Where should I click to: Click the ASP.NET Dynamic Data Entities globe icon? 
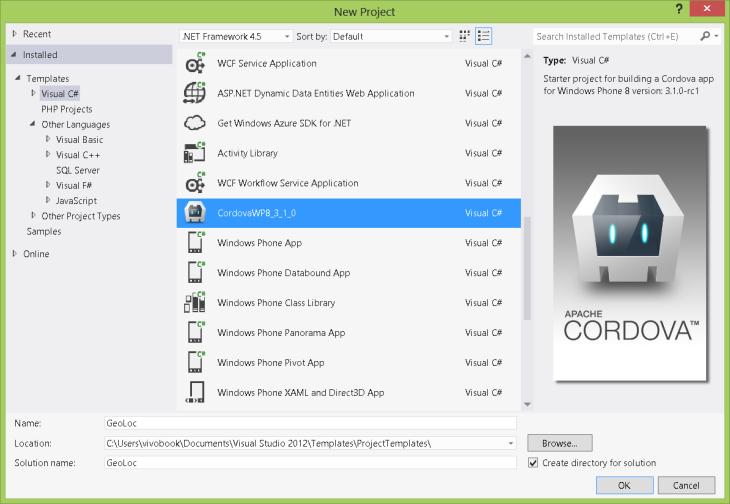(x=195, y=93)
